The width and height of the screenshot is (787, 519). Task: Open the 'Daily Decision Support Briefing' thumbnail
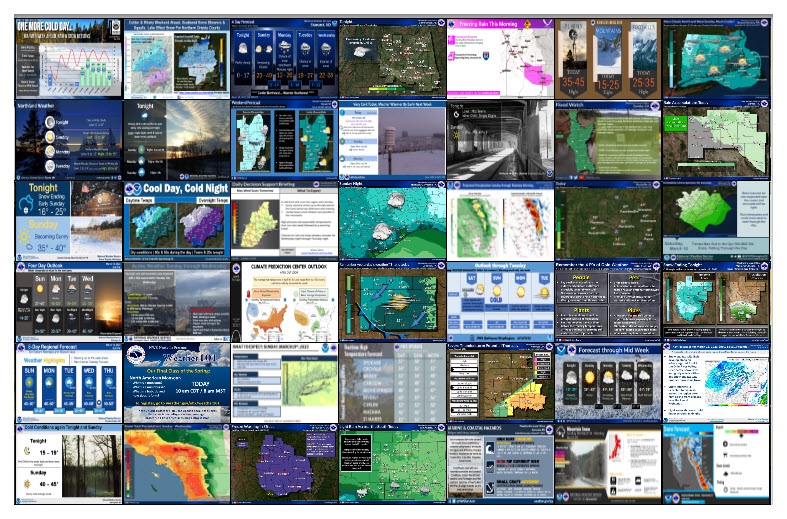point(283,217)
